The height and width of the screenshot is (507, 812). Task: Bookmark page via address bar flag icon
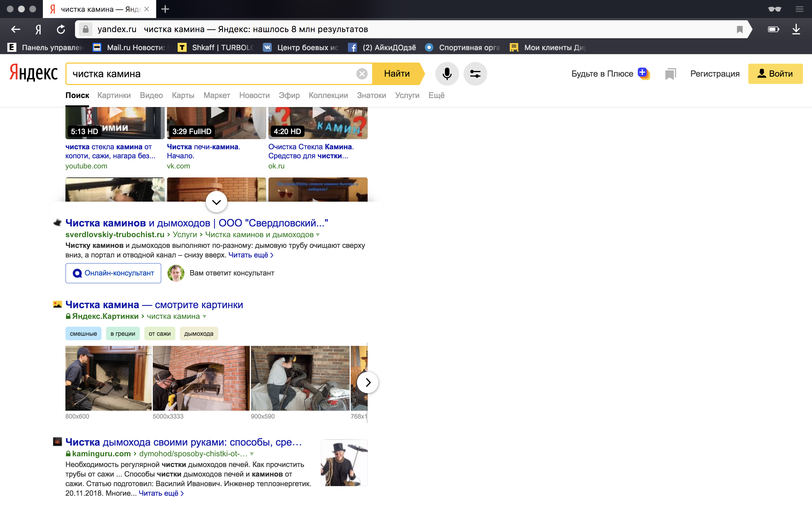pyautogui.click(x=740, y=30)
